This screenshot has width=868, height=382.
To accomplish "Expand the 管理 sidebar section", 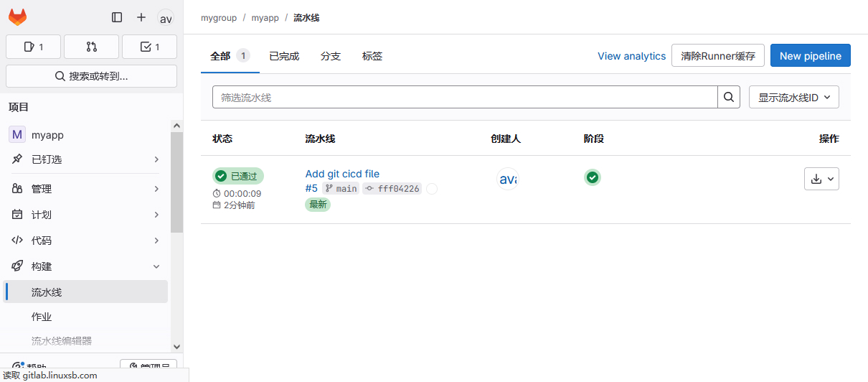I will pyautogui.click(x=86, y=189).
